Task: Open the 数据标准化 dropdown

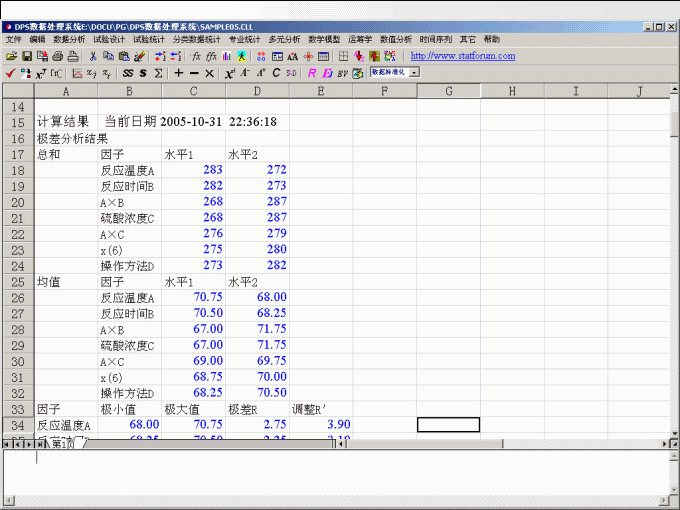Action: tap(414, 73)
